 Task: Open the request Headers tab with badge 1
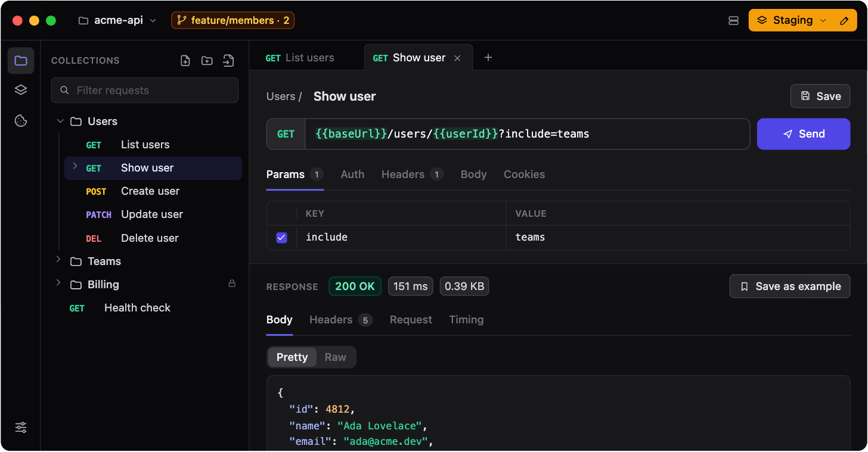click(x=413, y=174)
